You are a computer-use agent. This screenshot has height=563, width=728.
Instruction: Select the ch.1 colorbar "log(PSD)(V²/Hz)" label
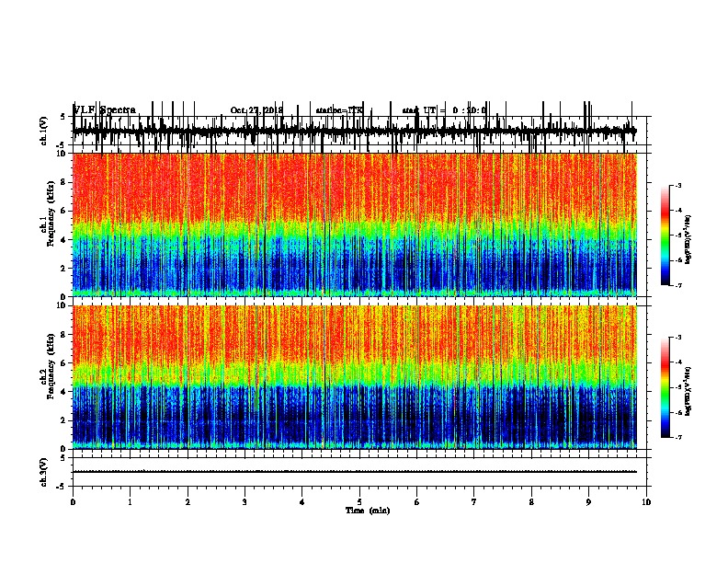(688, 239)
